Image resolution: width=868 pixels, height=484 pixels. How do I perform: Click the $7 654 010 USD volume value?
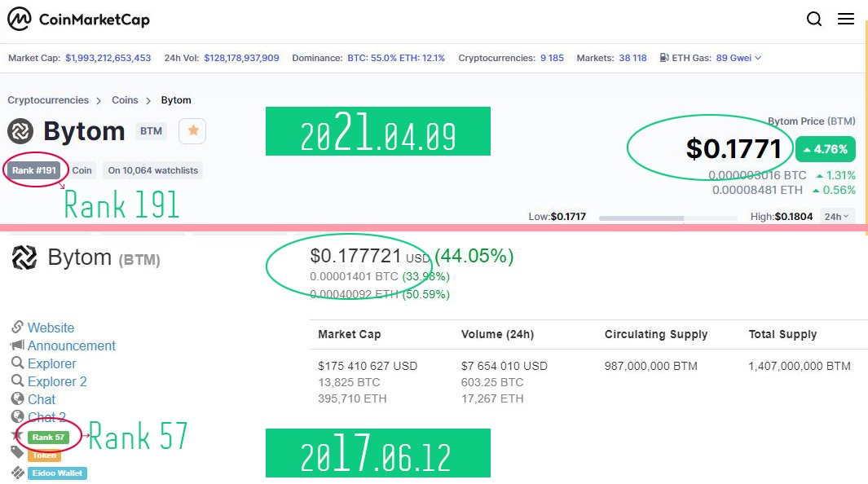pos(504,366)
